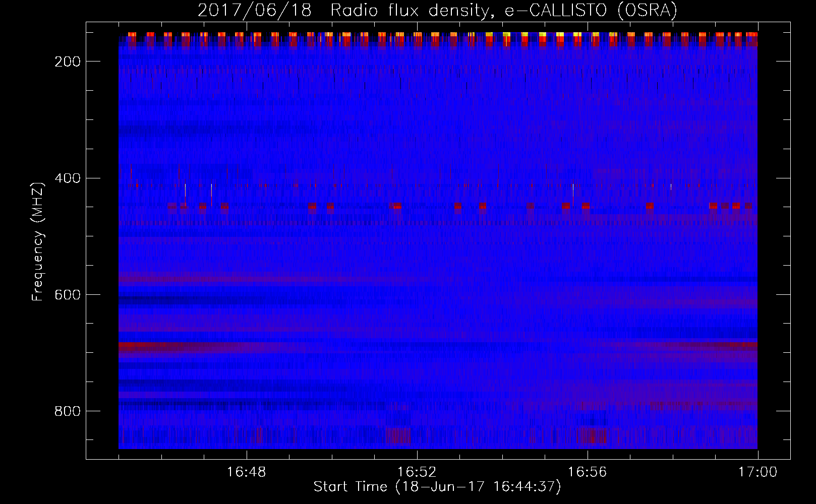
Task: Click the "16:56" time tick label
Action: [588, 472]
